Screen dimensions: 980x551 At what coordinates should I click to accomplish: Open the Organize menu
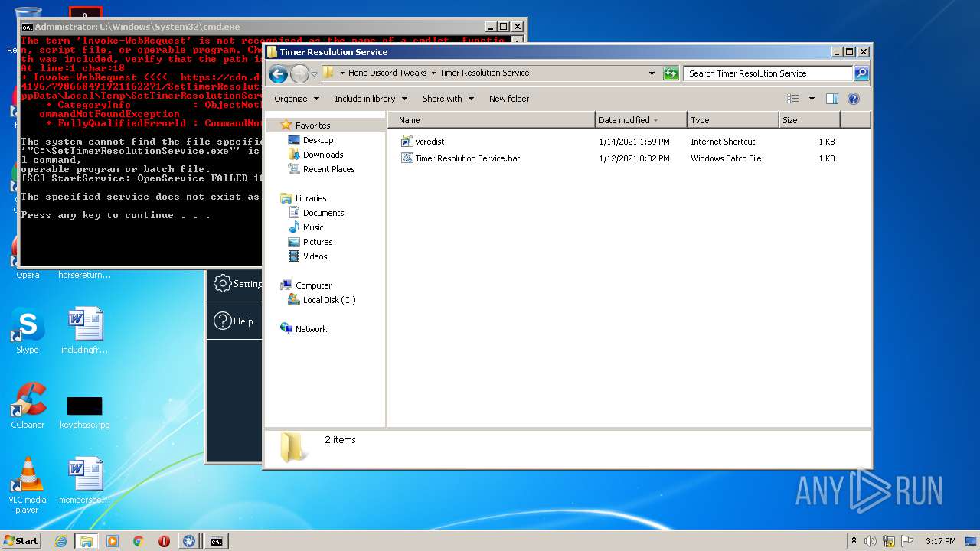(x=296, y=99)
